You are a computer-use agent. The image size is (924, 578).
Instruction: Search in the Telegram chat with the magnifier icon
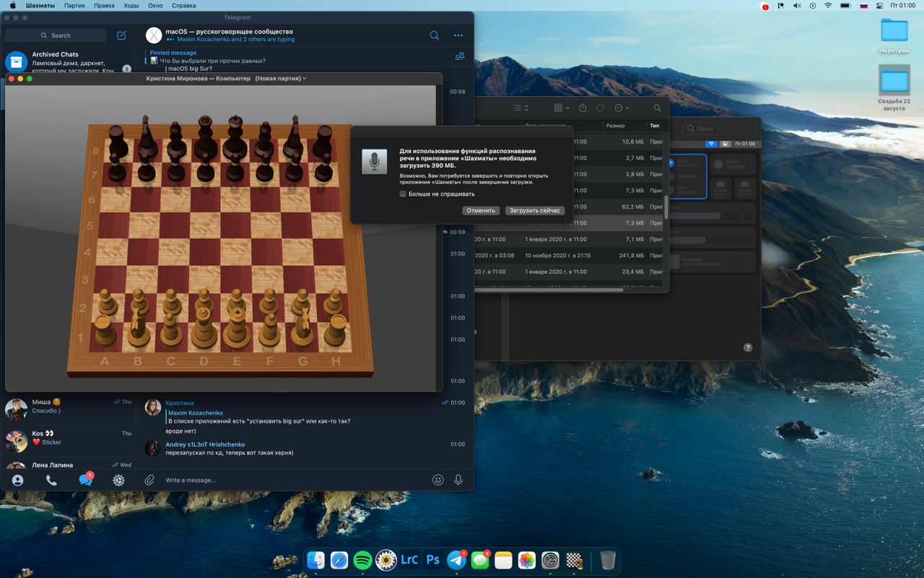(435, 35)
